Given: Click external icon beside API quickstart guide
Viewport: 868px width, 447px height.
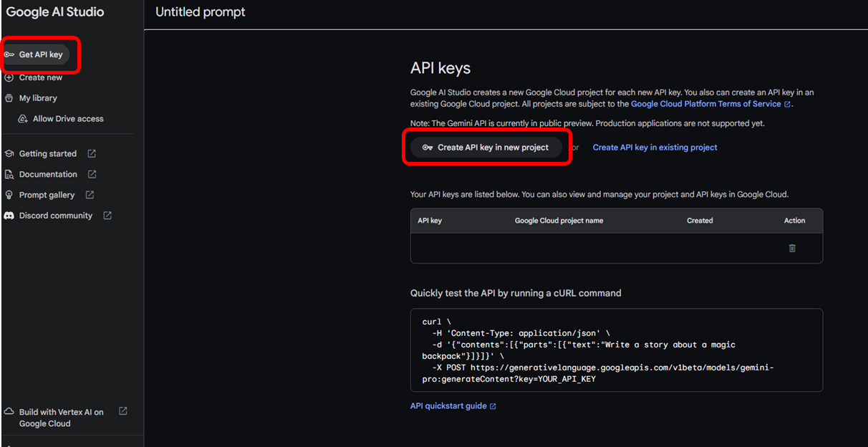Looking at the screenshot, I should 493,407.
